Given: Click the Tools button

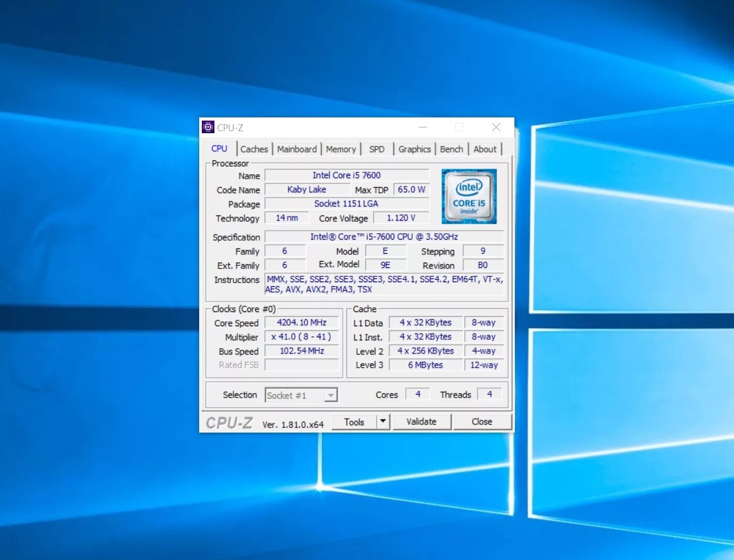Looking at the screenshot, I should [354, 422].
